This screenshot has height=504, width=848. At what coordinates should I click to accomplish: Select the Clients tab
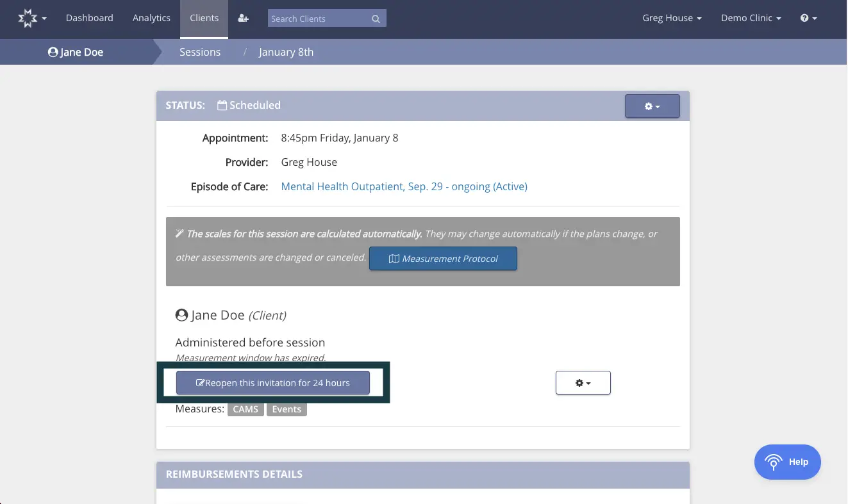pos(204,19)
